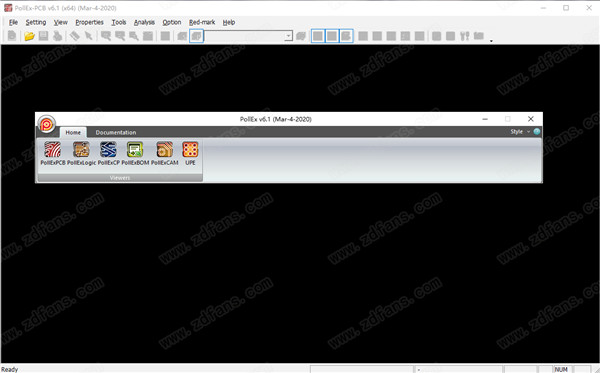Open the Red-mark menu
600x373 pixels.
click(202, 22)
